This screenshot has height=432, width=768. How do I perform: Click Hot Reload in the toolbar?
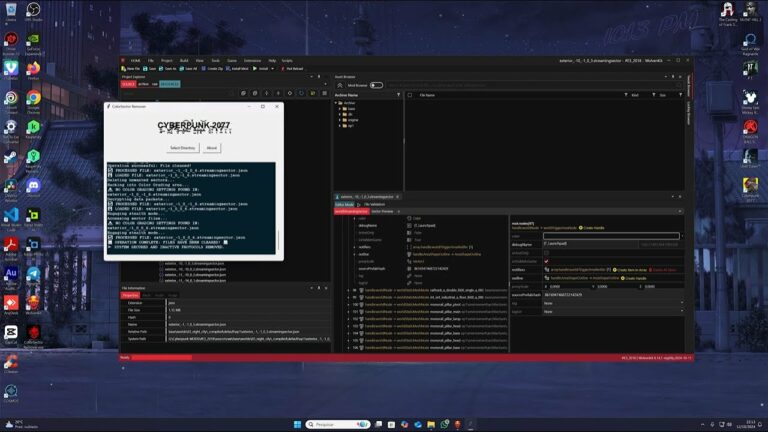point(292,69)
